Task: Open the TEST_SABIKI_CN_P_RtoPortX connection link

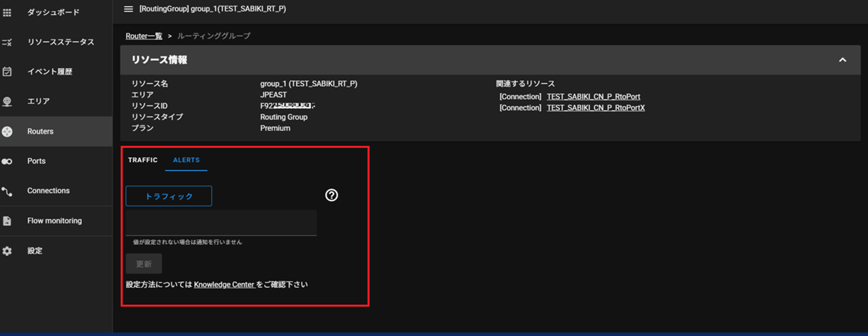Action: pos(595,108)
